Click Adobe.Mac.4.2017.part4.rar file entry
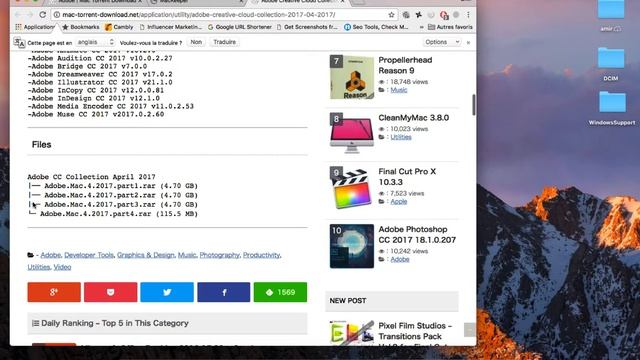Viewport: 640px width, 360px height. (x=119, y=214)
